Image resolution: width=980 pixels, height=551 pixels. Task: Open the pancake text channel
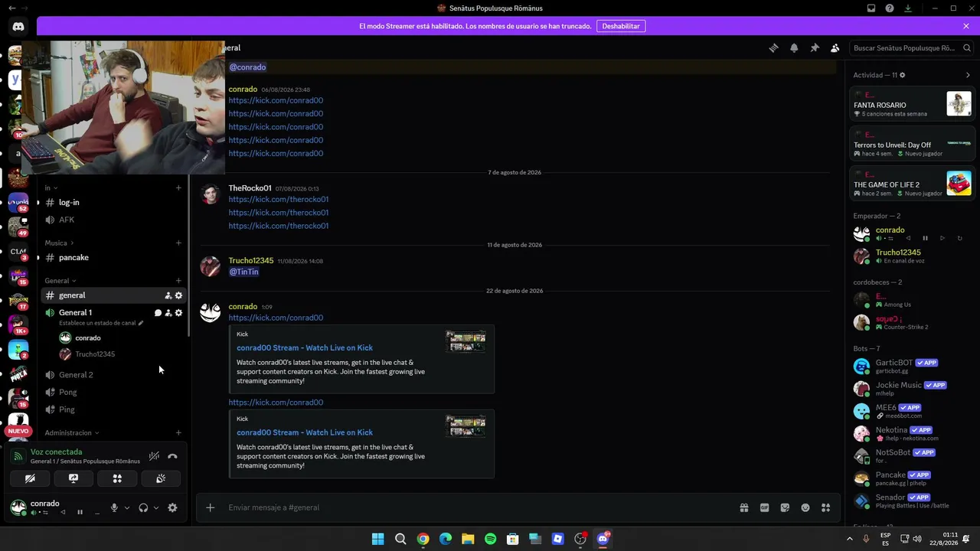(113, 257)
